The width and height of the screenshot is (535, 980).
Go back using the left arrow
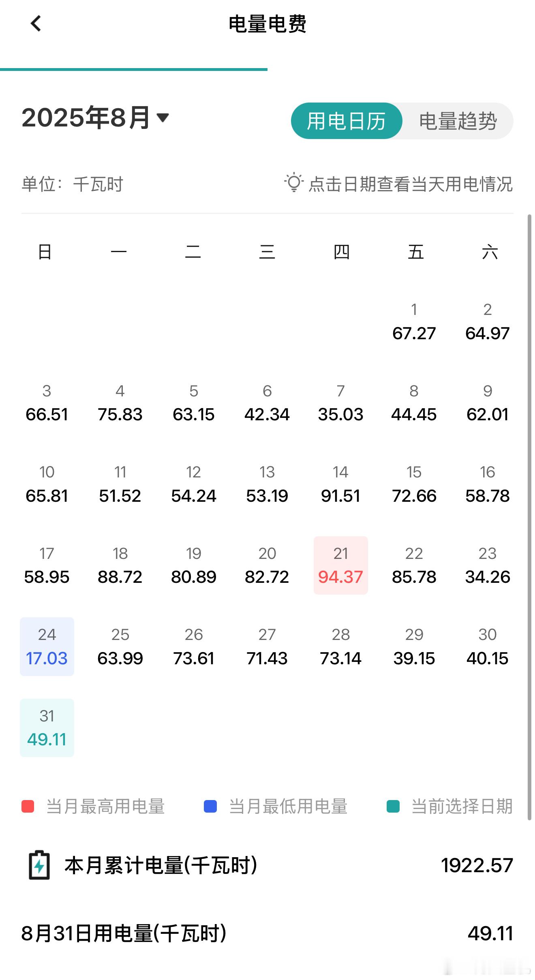click(x=36, y=24)
